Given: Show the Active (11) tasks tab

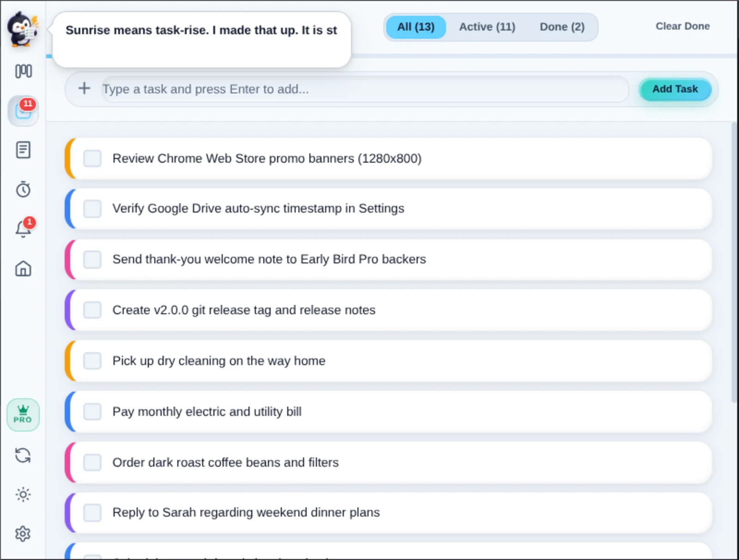Looking at the screenshot, I should pyautogui.click(x=487, y=27).
